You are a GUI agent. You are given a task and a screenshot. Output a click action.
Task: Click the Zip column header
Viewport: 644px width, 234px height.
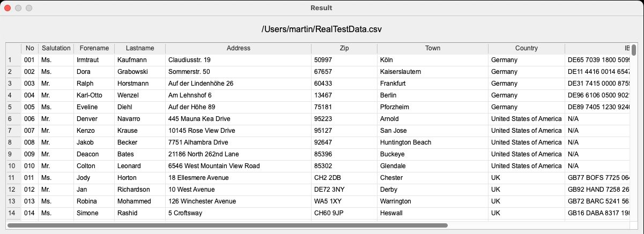coord(344,48)
